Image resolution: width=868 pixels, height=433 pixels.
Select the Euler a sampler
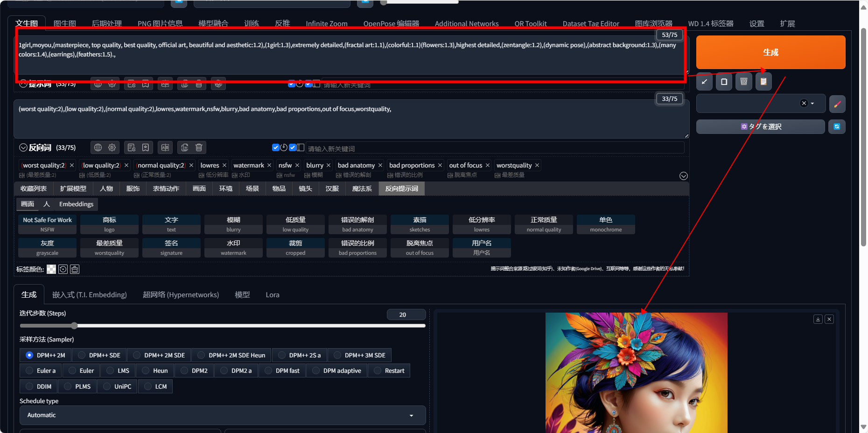coord(40,370)
